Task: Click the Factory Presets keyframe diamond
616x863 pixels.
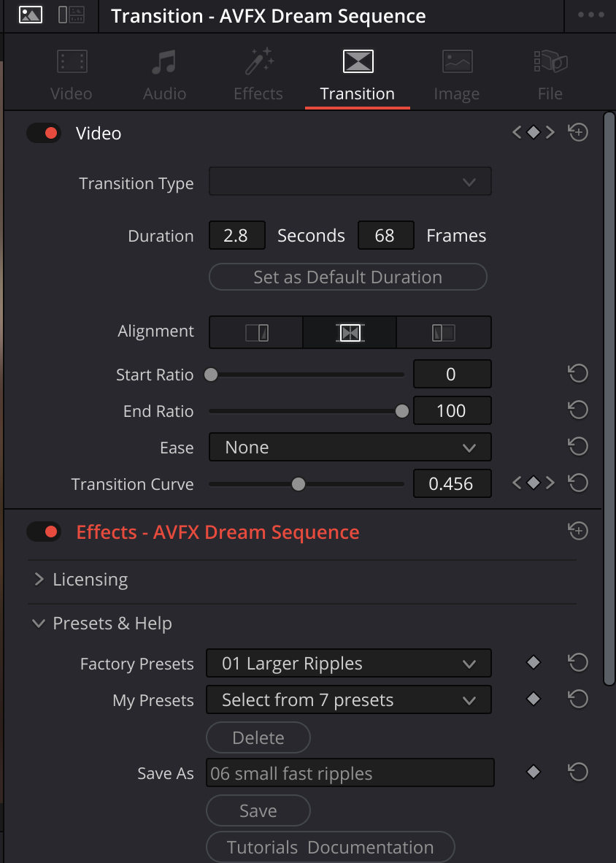Action: coord(534,663)
